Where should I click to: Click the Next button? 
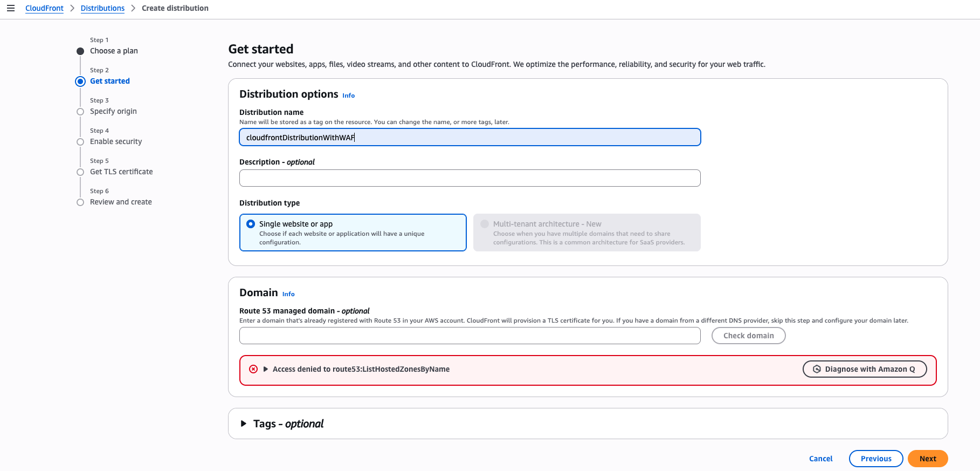point(928,459)
